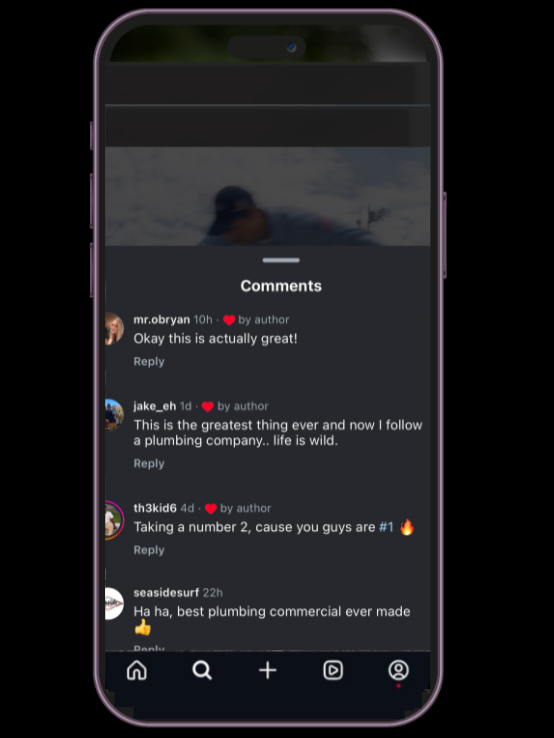Click the mr.obryan username

pos(161,320)
